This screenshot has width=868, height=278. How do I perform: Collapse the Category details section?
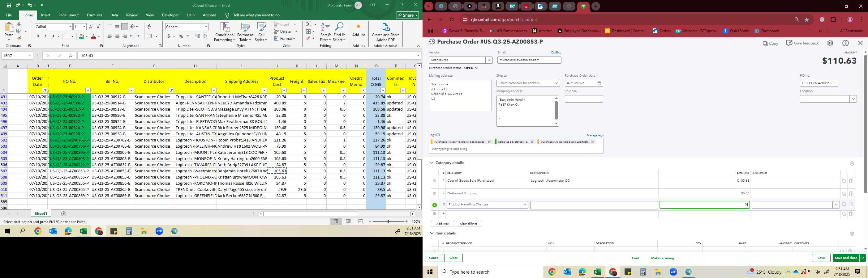432,163
